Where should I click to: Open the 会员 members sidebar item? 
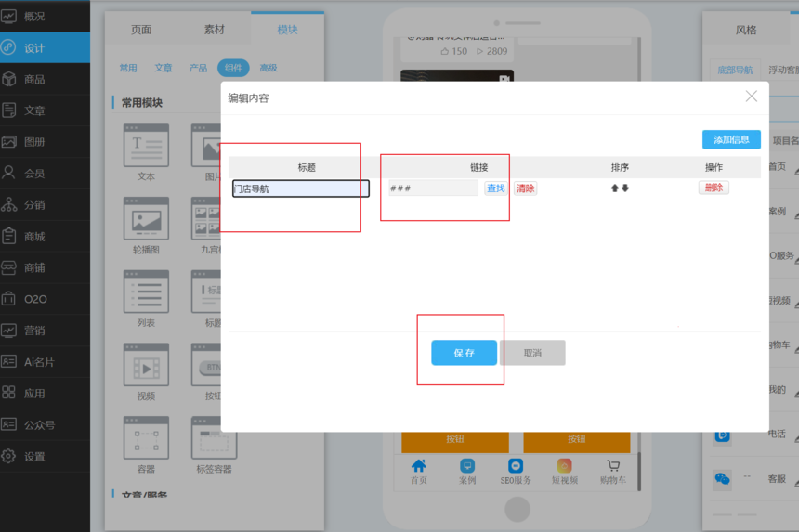coord(45,174)
